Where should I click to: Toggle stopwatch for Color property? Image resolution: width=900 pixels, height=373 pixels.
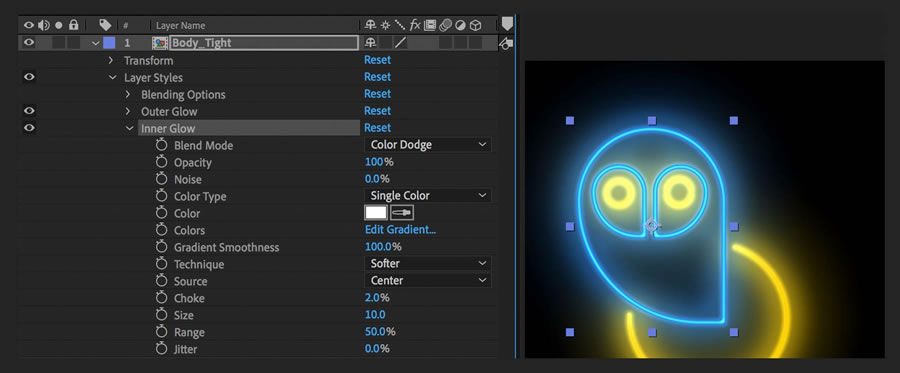(x=161, y=213)
